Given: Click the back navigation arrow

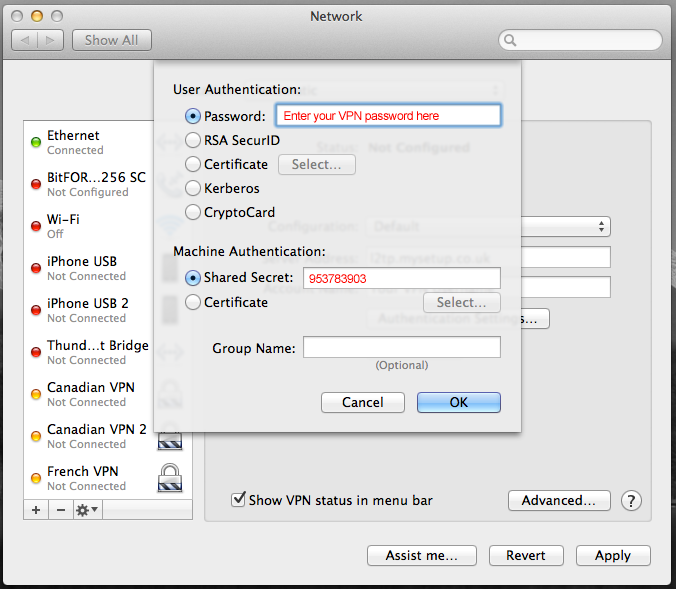Looking at the screenshot, I should (25, 40).
